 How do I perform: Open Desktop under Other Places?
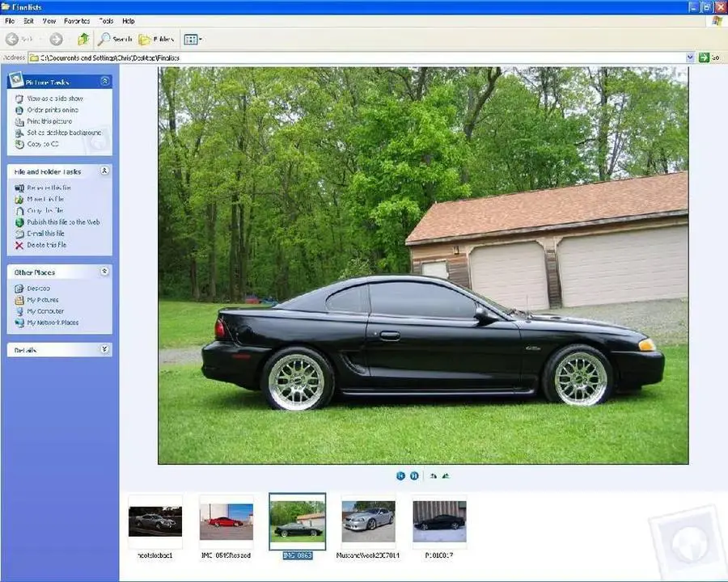[x=38, y=289]
